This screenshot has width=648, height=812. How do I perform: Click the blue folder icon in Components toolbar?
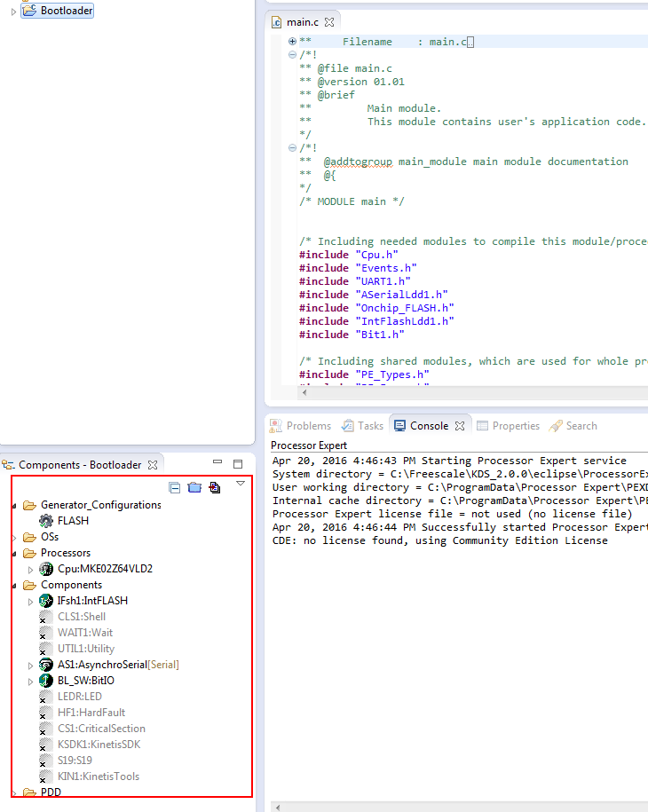pos(194,487)
